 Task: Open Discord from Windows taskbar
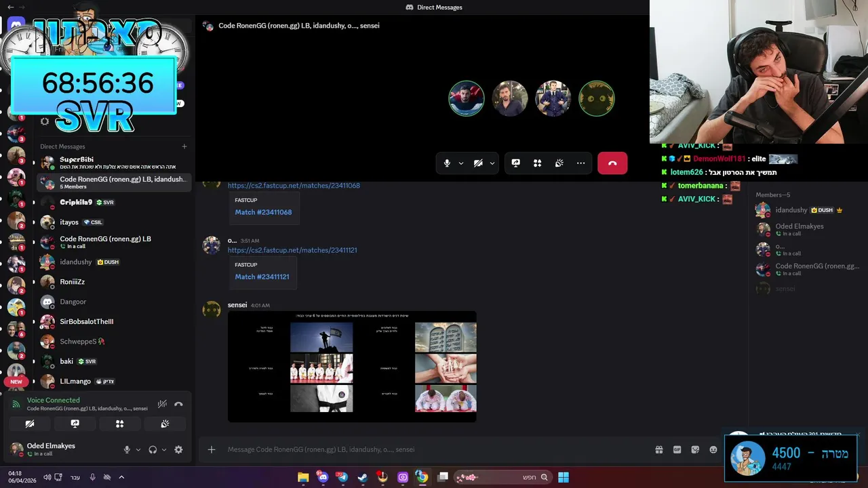(x=323, y=477)
